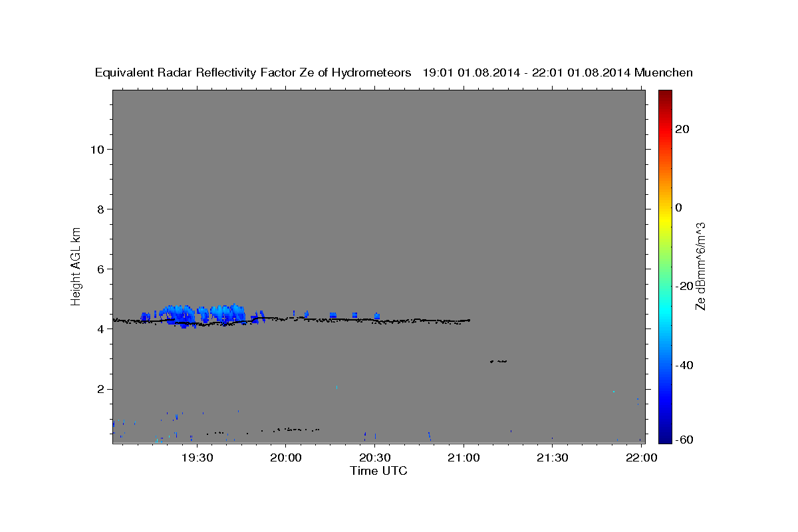This screenshot has width=798, height=532.
Task: Click the '20:30' time tick label
Action: click(x=374, y=458)
